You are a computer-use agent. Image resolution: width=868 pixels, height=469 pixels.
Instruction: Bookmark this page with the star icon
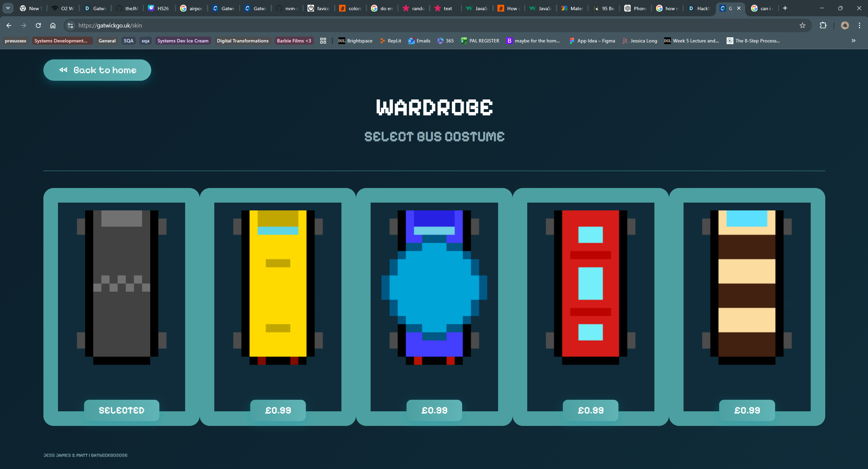coord(802,25)
